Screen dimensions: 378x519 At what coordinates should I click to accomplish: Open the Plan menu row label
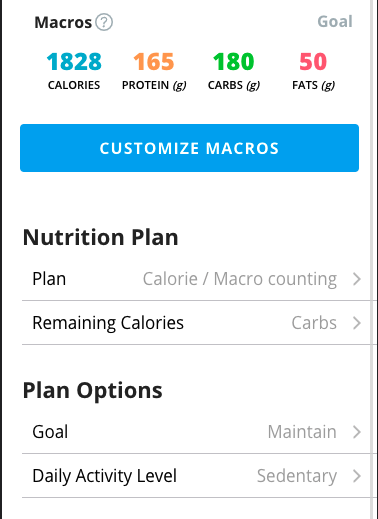click(x=49, y=279)
